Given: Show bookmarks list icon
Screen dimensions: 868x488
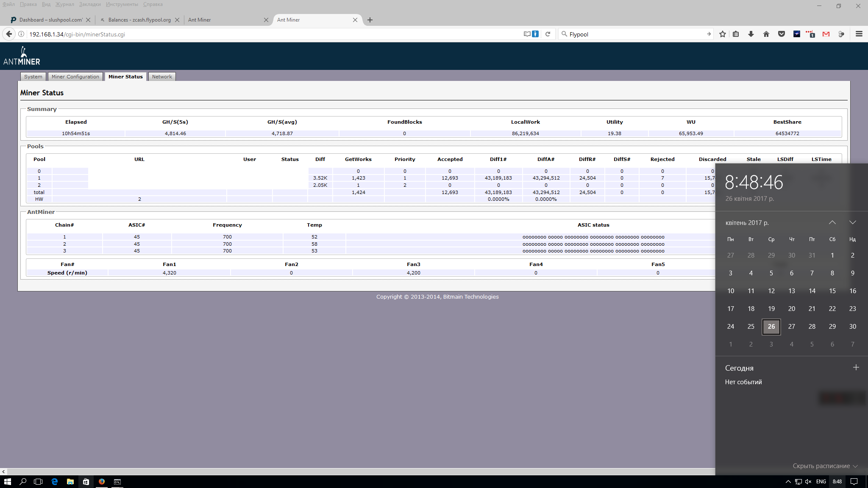Looking at the screenshot, I should (x=736, y=34).
